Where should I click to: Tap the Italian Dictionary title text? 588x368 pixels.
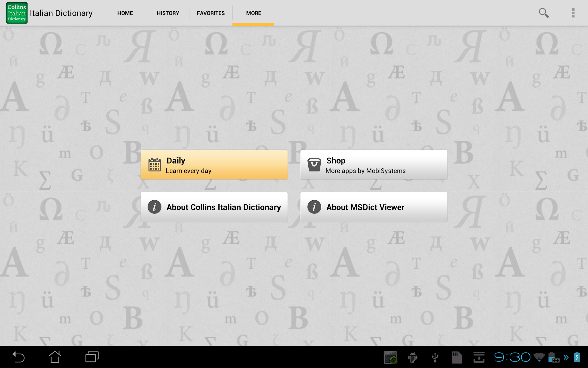click(61, 13)
